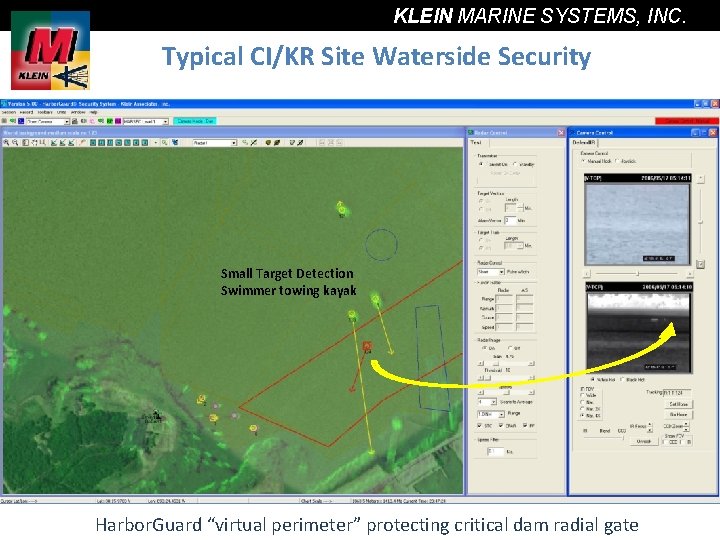Image resolution: width=720 pixels, height=540 pixels.
Task: Click the red-highlighted target marker on the chart
Action: (x=367, y=346)
